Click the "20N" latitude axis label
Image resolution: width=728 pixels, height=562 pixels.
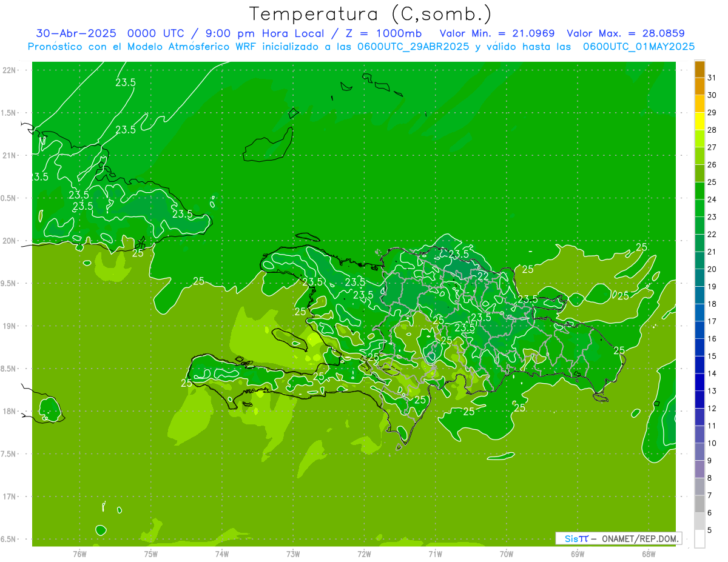click(9, 241)
